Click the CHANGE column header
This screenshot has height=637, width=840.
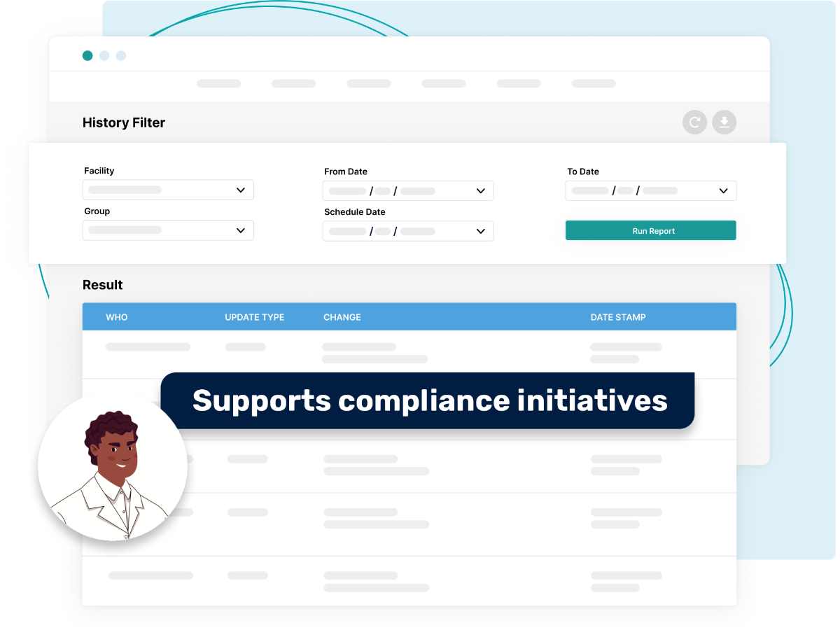coord(342,317)
